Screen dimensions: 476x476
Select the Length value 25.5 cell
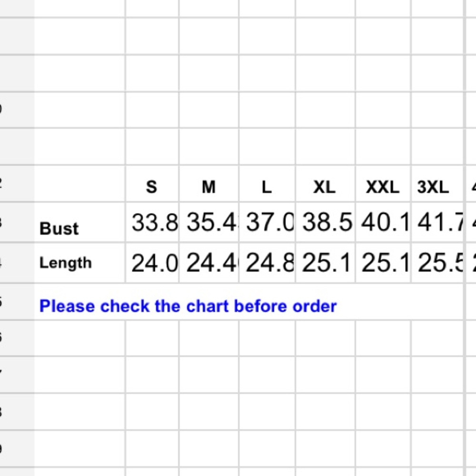tap(437, 263)
